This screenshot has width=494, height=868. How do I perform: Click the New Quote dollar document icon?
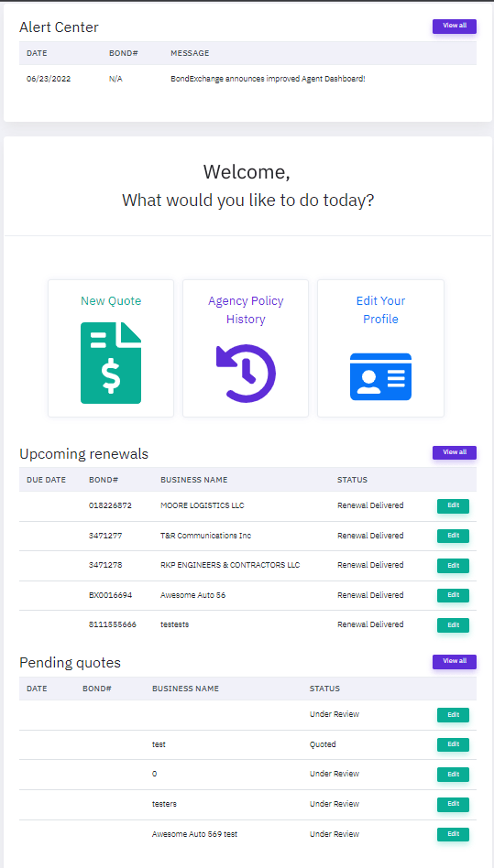[x=111, y=363]
